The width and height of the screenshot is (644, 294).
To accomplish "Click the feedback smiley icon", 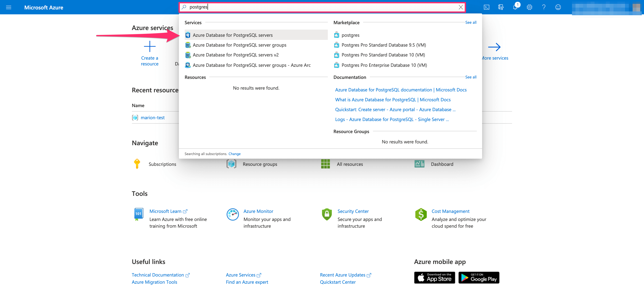I will pos(558,7).
